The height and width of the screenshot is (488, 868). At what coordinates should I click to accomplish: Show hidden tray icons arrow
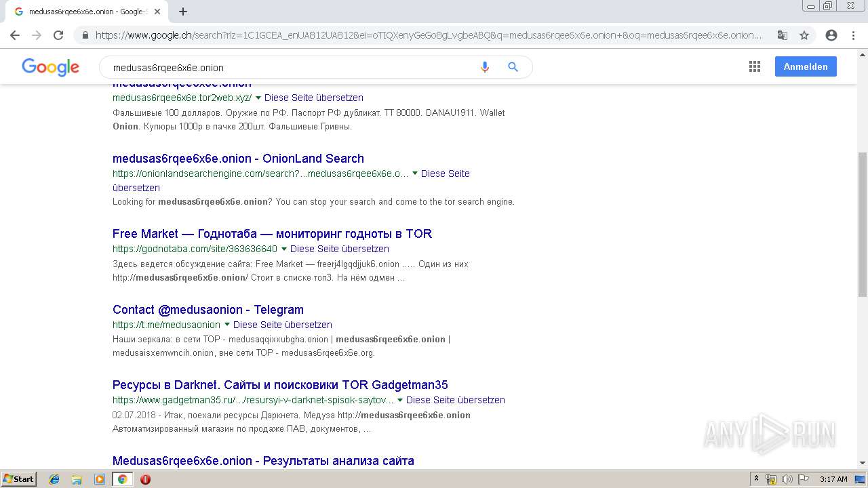pos(756,479)
